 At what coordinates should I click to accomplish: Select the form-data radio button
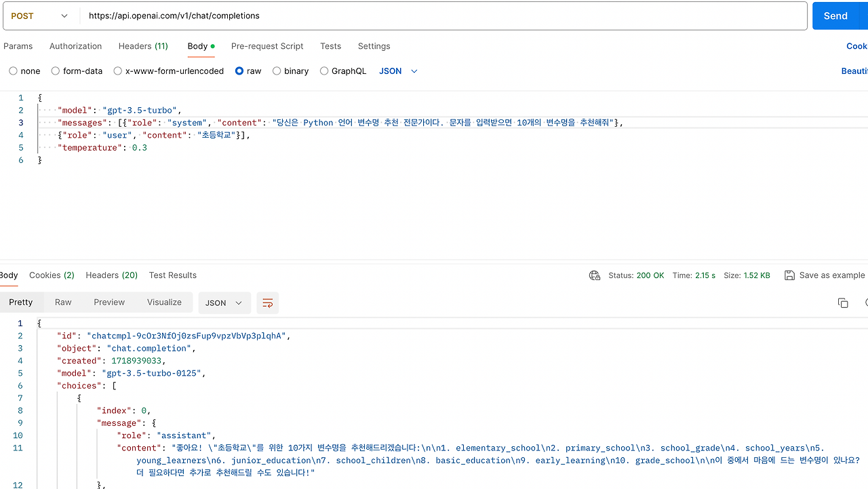click(x=56, y=71)
